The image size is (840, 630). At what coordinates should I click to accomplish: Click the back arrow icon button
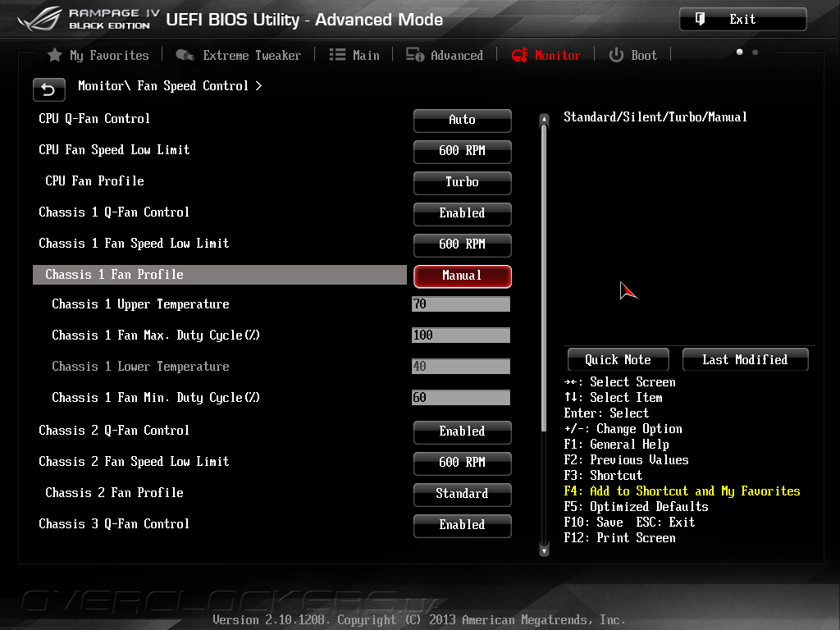pos(48,89)
